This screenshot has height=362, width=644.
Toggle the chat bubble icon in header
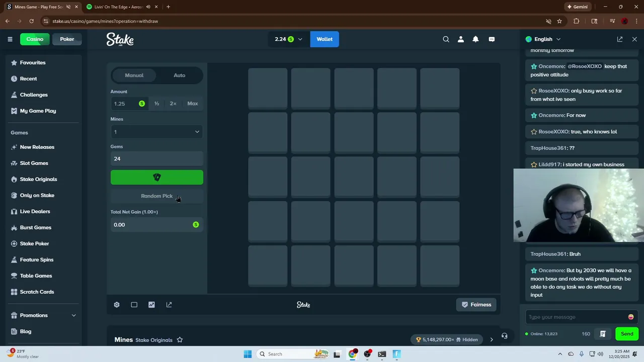492,39
